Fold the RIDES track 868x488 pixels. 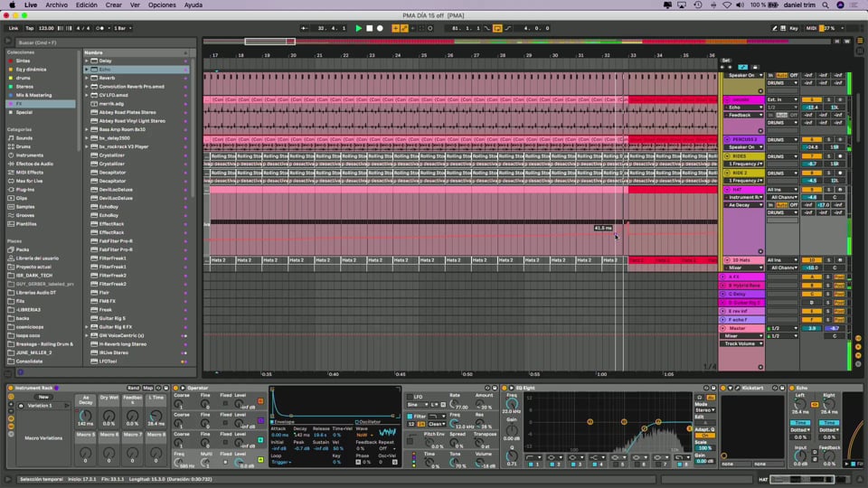coord(727,156)
